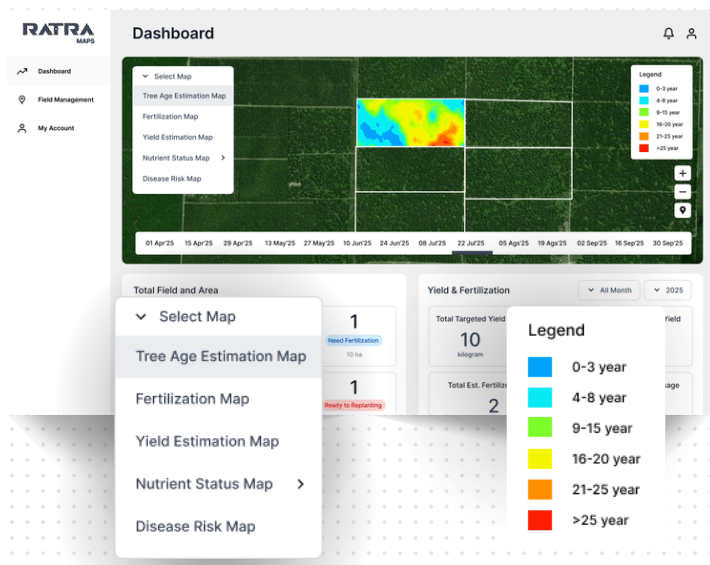This screenshot has height=565, width=710.
Task: Zoom out of the map with minus button
Action: point(682,192)
